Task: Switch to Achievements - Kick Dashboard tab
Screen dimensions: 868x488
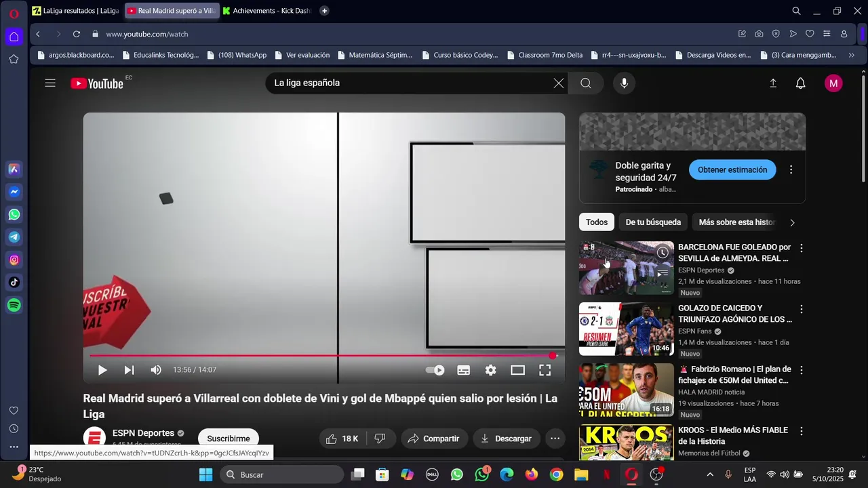Action: (267, 11)
